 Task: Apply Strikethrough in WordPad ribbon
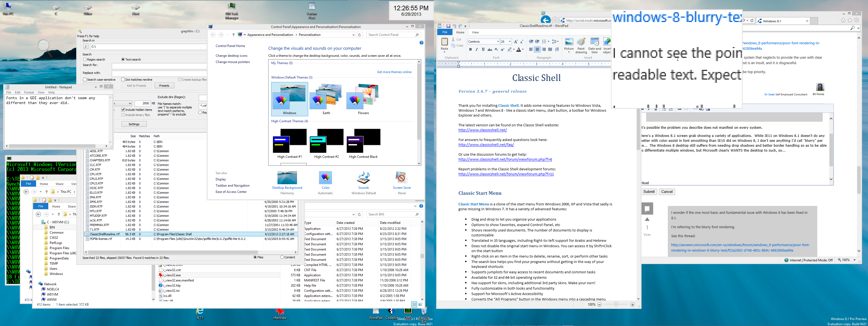pyautogui.click(x=490, y=50)
